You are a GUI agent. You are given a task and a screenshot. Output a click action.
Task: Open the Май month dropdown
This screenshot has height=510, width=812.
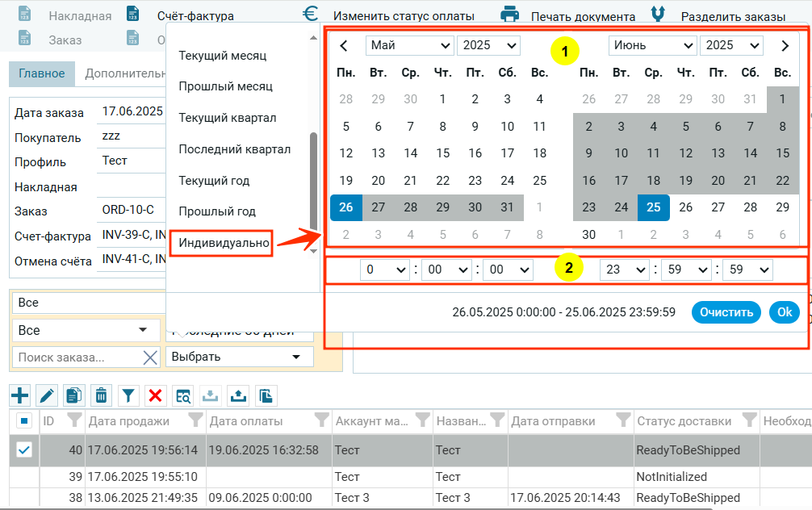[x=409, y=46]
